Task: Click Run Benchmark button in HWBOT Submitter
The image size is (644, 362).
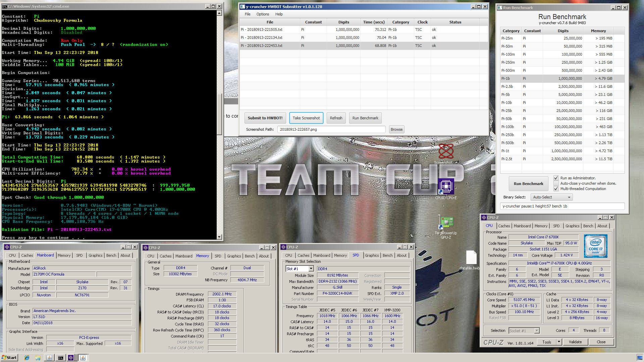Action: [365, 118]
